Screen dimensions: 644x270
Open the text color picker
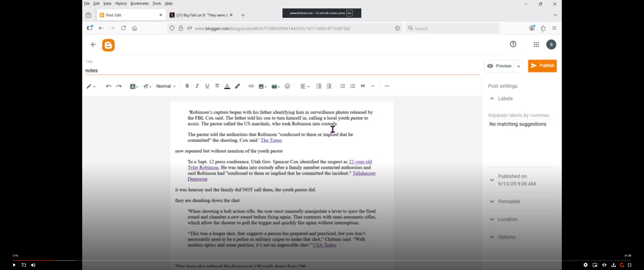pyautogui.click(x=227, y=86)
